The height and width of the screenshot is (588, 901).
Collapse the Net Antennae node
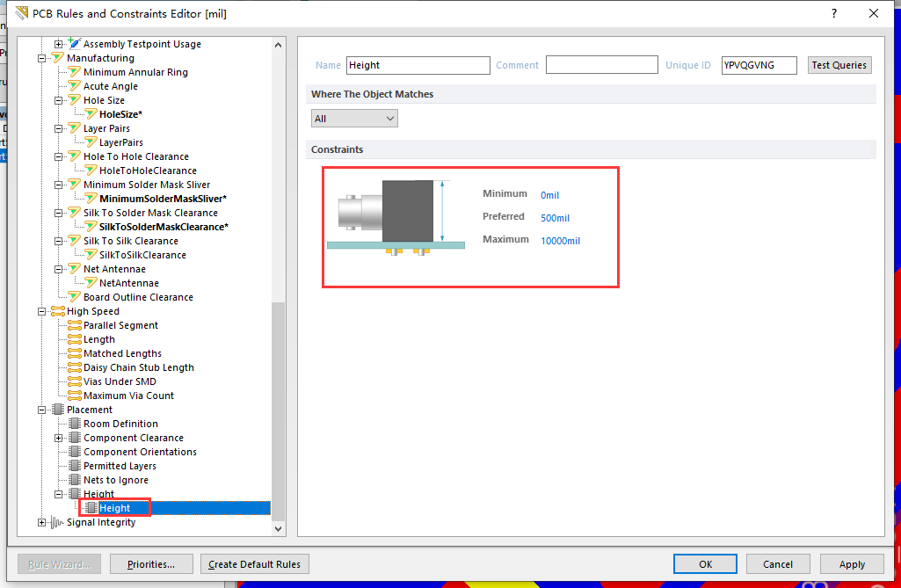(58, 269)
